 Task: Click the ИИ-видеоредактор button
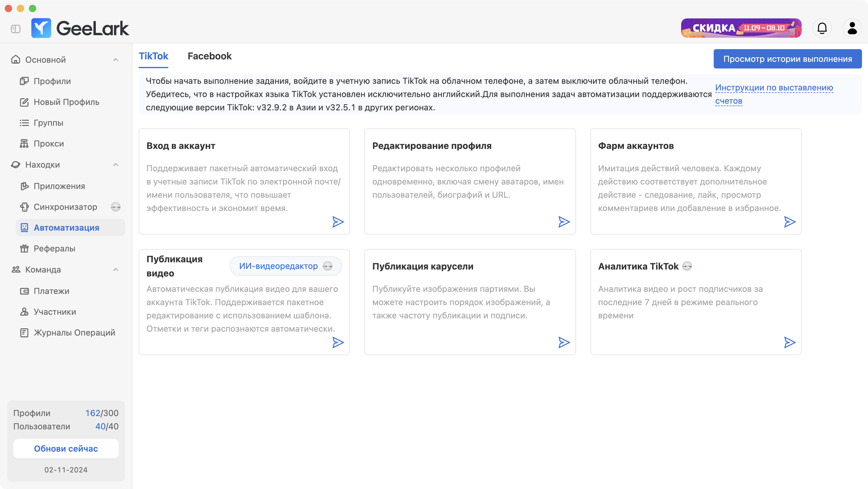[285, 266]
